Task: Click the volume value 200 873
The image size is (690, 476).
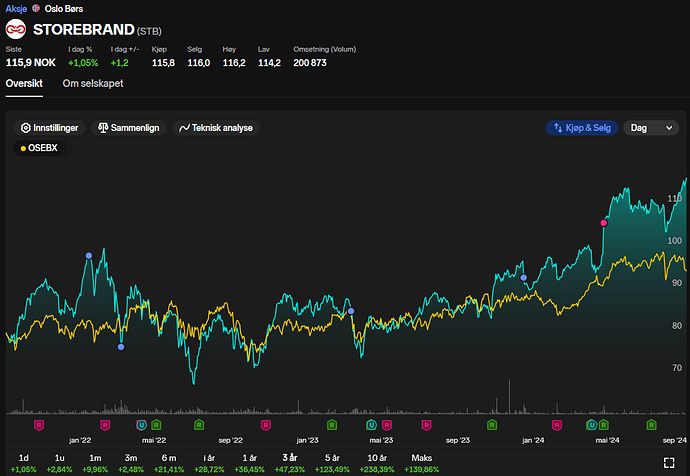Action: pos(310,63)
